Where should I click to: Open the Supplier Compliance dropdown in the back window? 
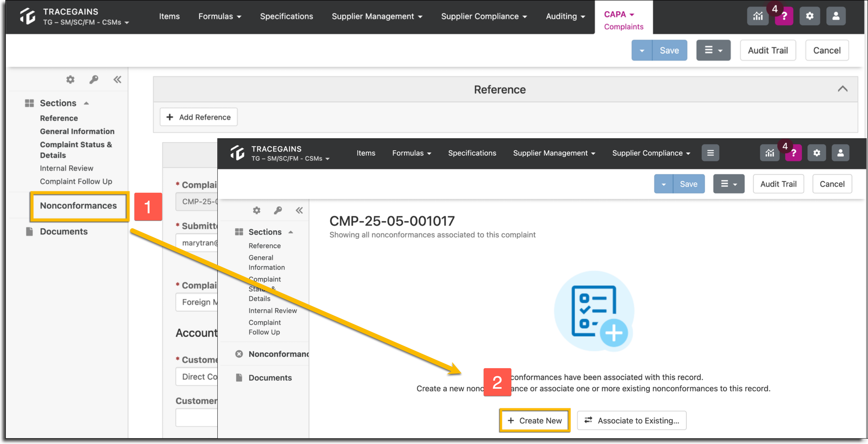click(x=484, y=16)
